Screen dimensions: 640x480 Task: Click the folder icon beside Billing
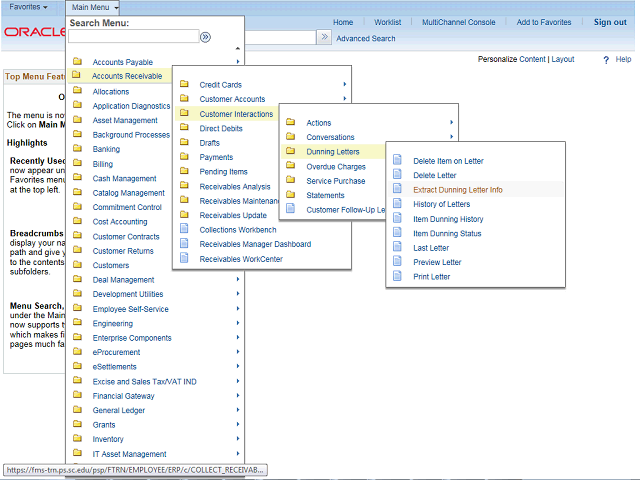77,163
